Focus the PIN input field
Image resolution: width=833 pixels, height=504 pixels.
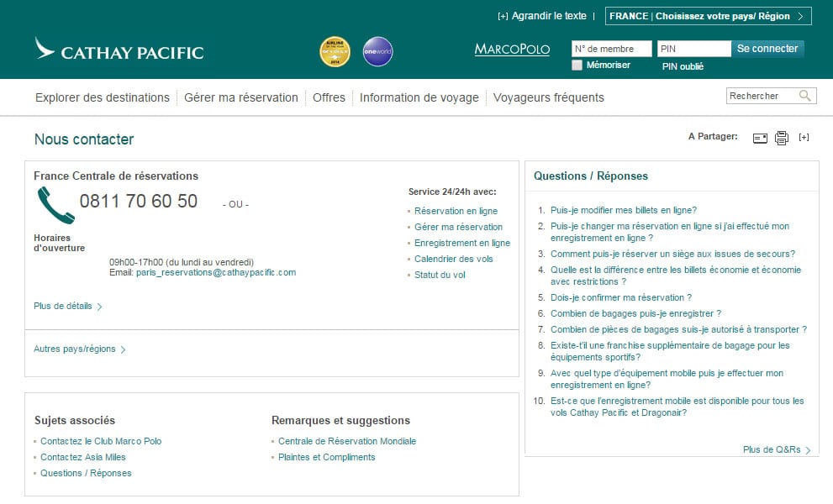(693, 49)
